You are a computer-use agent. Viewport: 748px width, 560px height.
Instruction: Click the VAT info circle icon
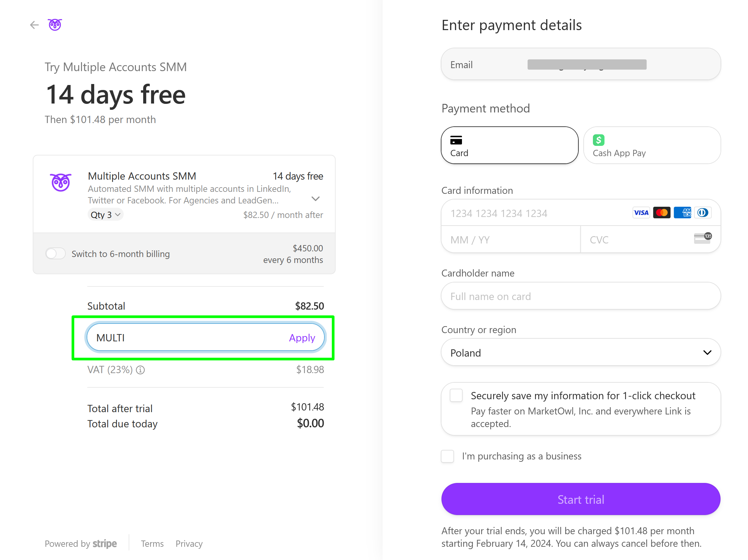[140, 370]
